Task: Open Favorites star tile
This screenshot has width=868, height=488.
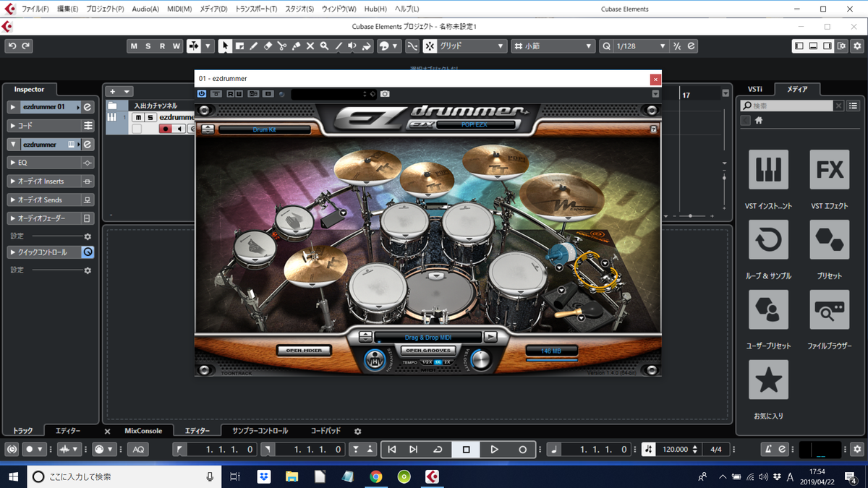Action: coord(768,380)
